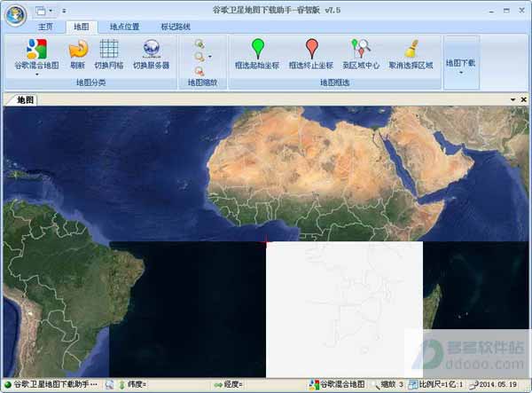
Task: Expand the 谷歌混合地图 dropdown arrow
Action: [37, 75]
